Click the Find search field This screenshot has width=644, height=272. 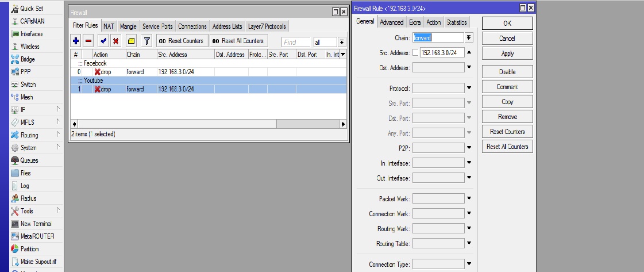pyautogui.click(x=296, y=43)
